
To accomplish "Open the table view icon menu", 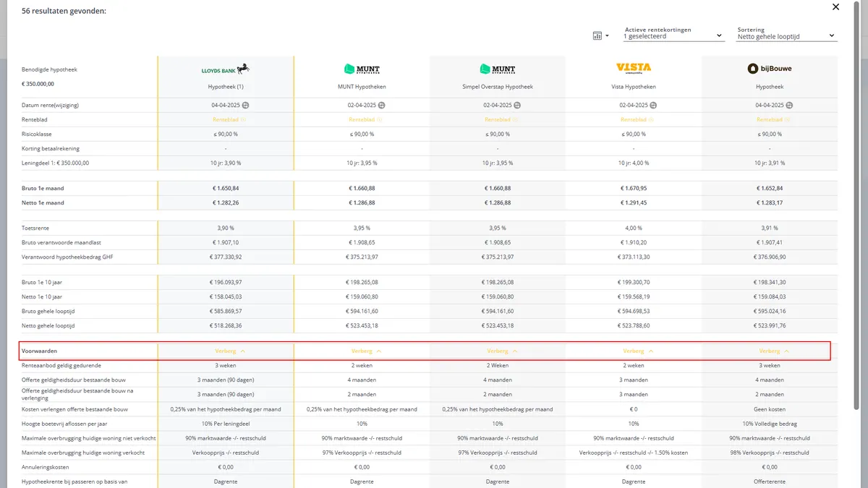I will pos(600,35).
